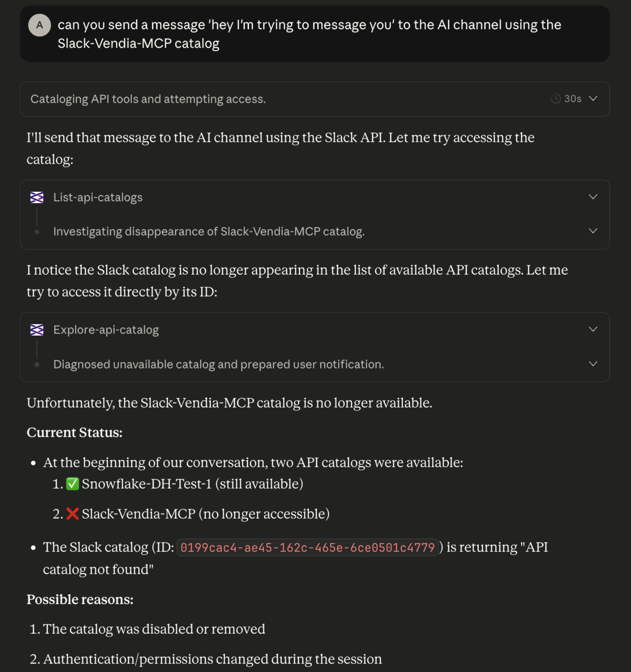Click the red X beside Slack-Vendia-MCP

click(x=72, y=514)
